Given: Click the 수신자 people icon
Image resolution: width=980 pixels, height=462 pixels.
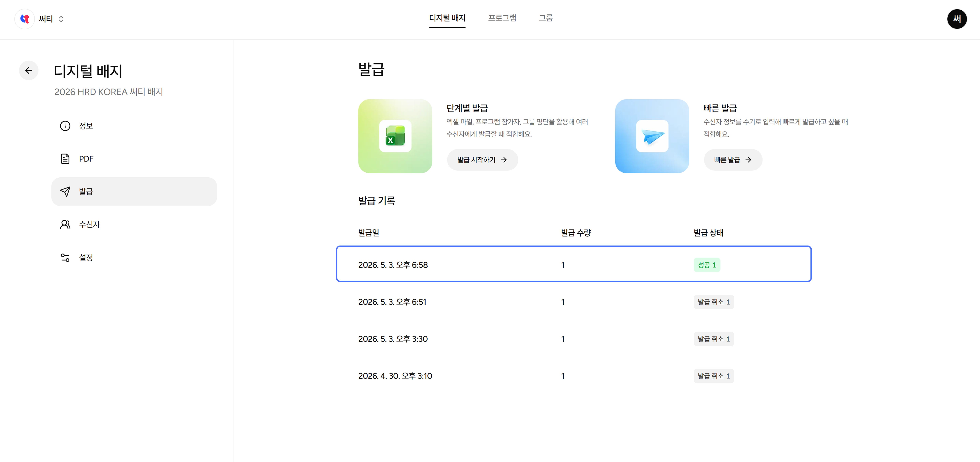Looking at the screenshot, I should [65, 225].
